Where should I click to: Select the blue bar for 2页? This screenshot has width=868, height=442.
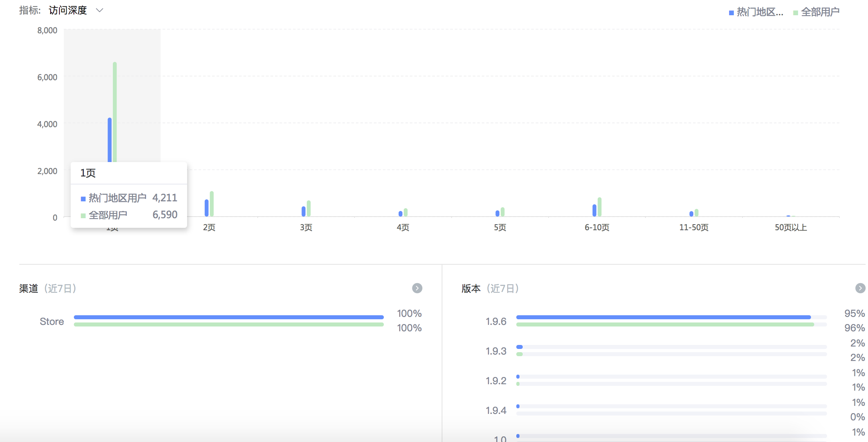tap(207, 208)
